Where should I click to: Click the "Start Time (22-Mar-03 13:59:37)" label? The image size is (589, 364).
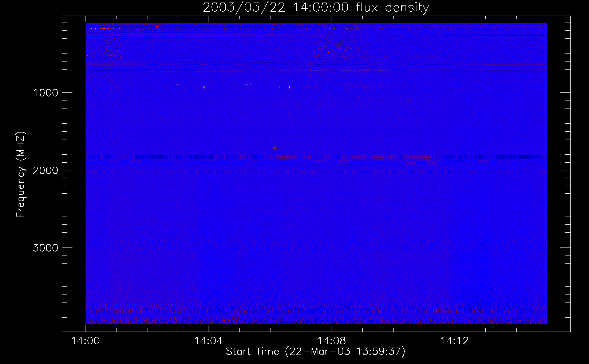pyautogui.click(x=316, y=352)
